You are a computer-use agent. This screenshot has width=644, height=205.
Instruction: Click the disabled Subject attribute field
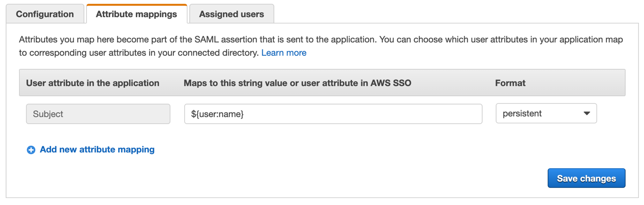click(x=98, y=114)
